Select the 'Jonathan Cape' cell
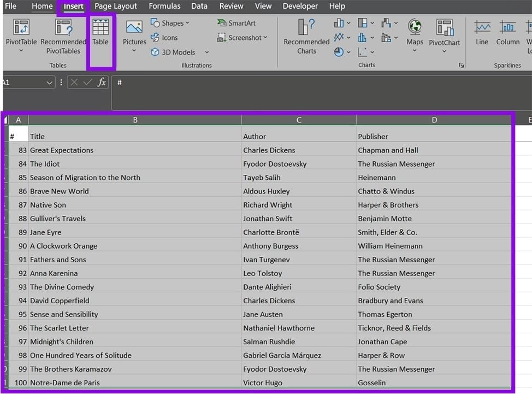Viewport: 532px width, 394px height. coord(434,342)
